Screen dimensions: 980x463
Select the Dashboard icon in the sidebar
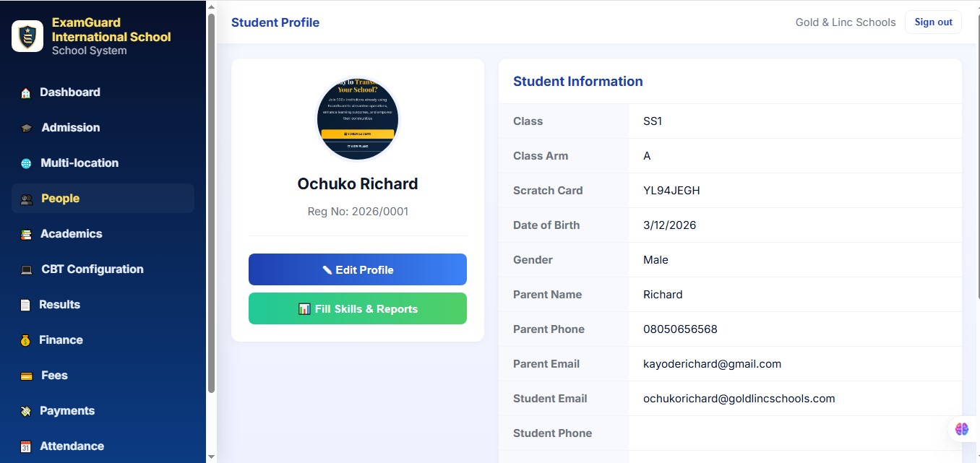click(x=25, y=92)
